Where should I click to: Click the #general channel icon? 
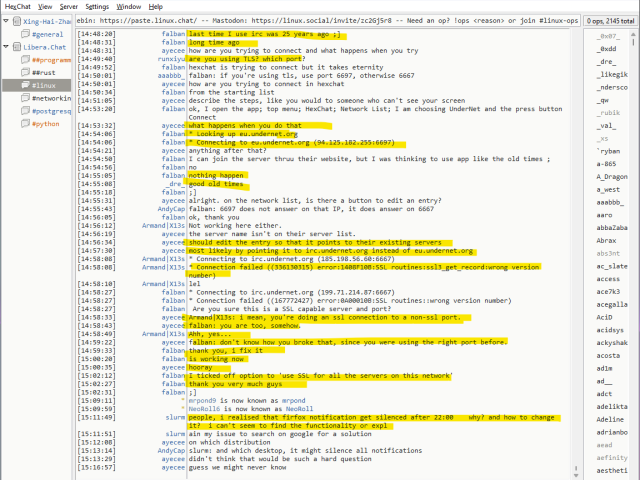pos(25,33)
